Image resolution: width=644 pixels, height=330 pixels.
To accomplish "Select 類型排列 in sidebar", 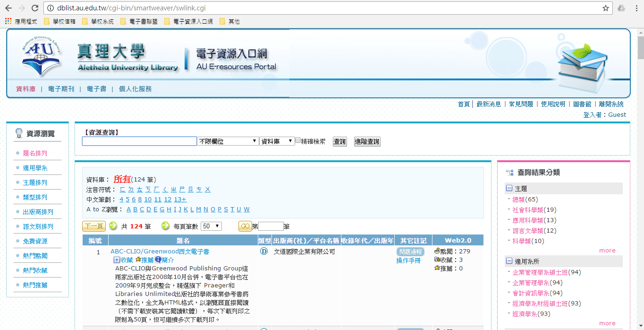I will click(35, 197).
